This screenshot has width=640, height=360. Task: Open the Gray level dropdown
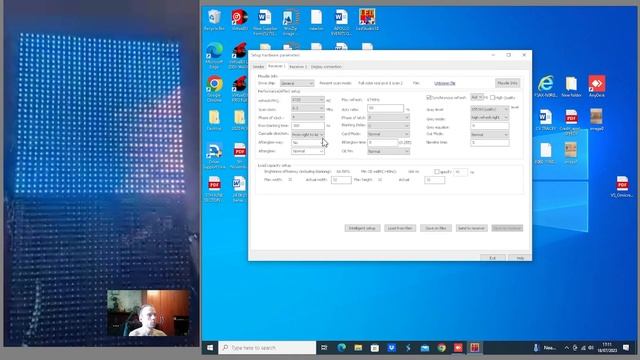490,109
